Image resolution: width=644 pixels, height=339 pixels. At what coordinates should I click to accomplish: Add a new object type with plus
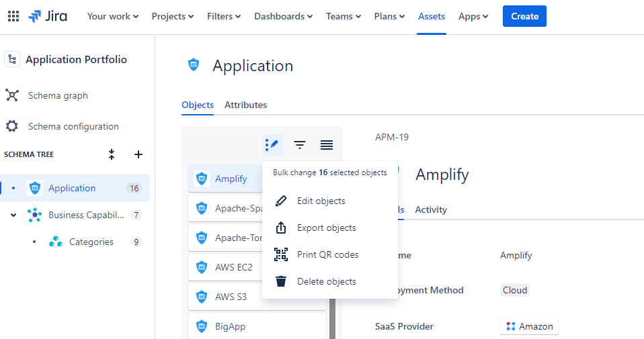coord(138,154)
